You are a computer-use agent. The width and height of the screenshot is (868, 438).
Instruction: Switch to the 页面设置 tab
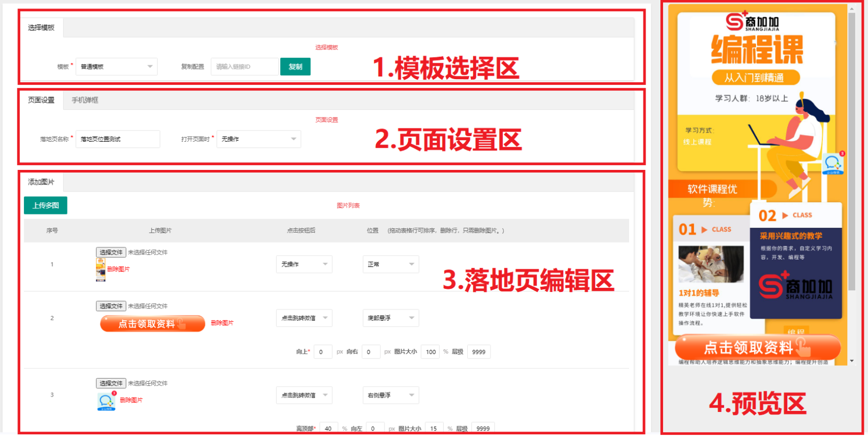41,100
